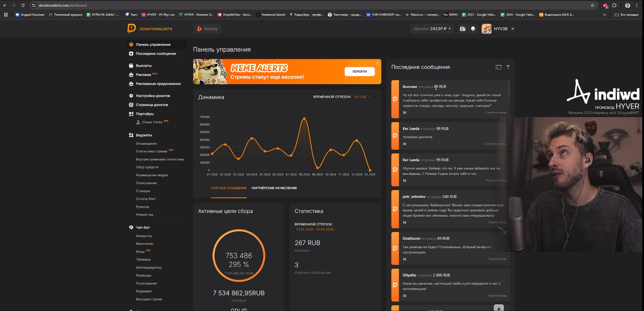Screen dimensions: 644x311
Task: Open Chaos Tricks partner item
Action: tap(152, 122)
